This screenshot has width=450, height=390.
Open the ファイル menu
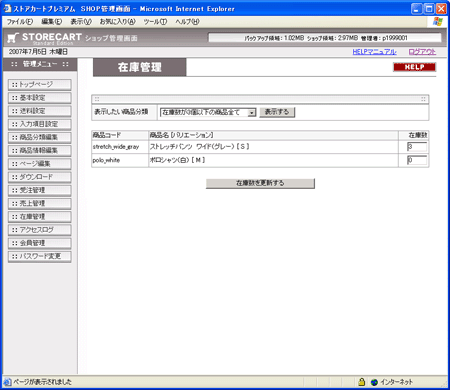tap(20, 22)
